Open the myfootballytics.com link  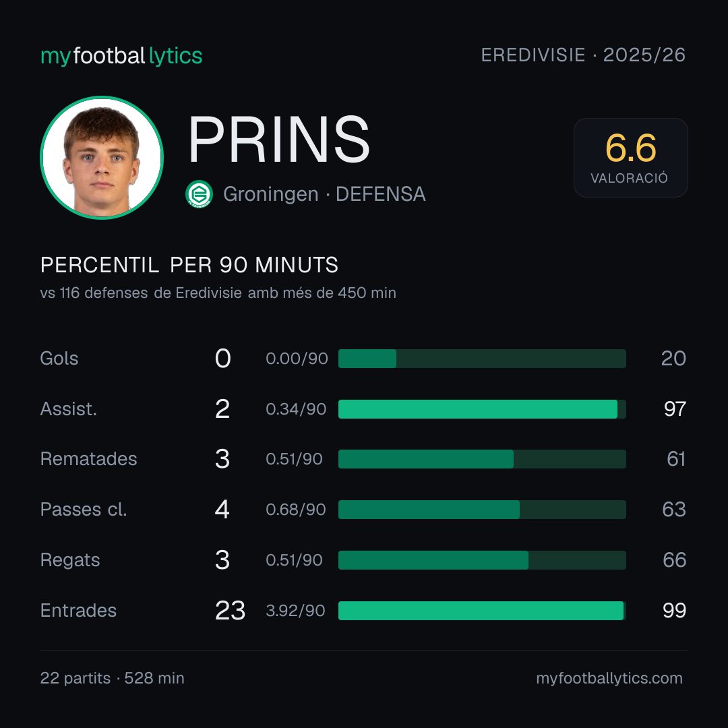point(609,678)
